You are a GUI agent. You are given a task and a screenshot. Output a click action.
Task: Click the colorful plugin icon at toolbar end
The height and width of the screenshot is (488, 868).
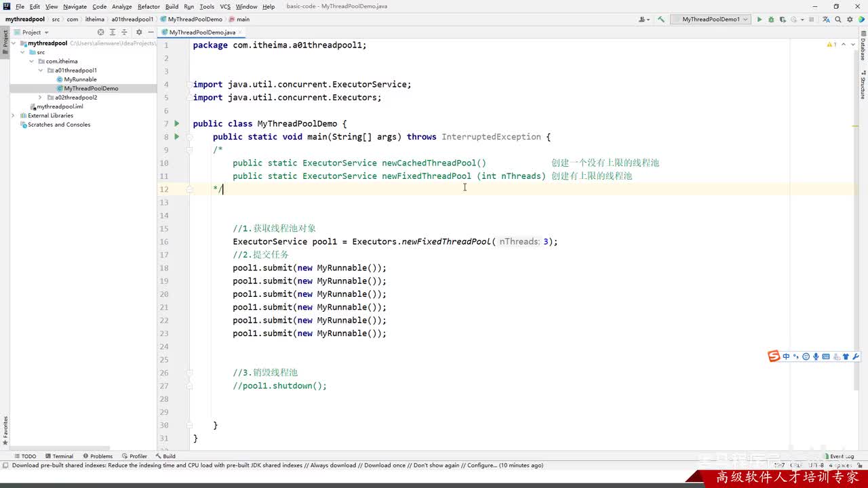pos(861,20)
